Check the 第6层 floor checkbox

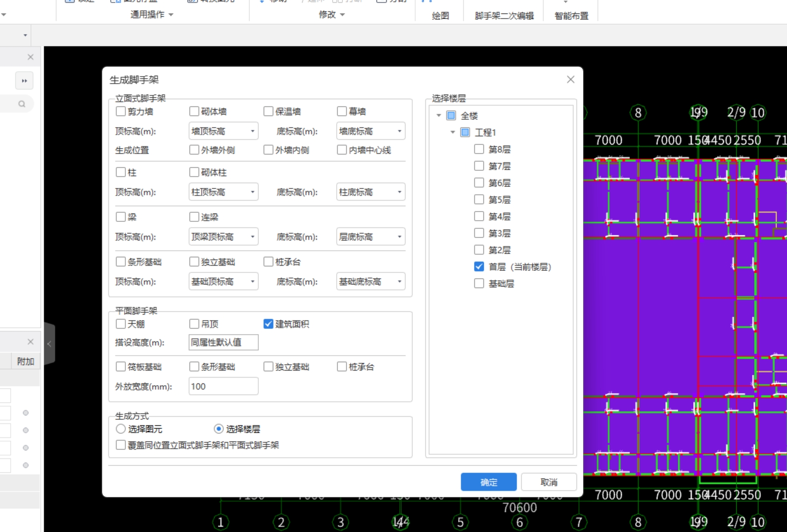pyautogui.click(x=479, y=182)
